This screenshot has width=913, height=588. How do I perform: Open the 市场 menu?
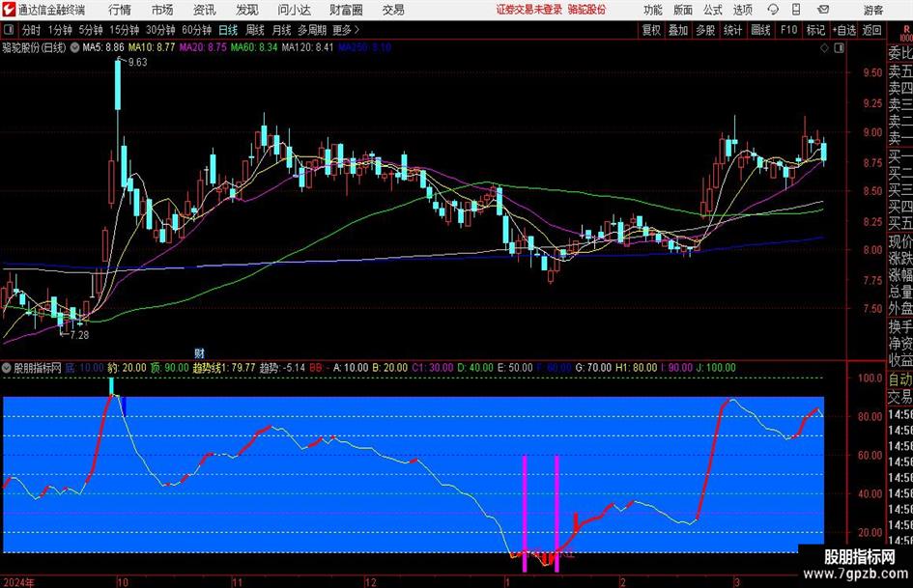point(162,10)
